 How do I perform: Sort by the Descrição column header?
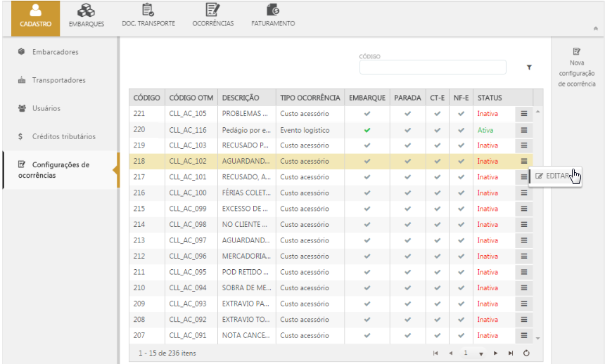click(241, 98)
